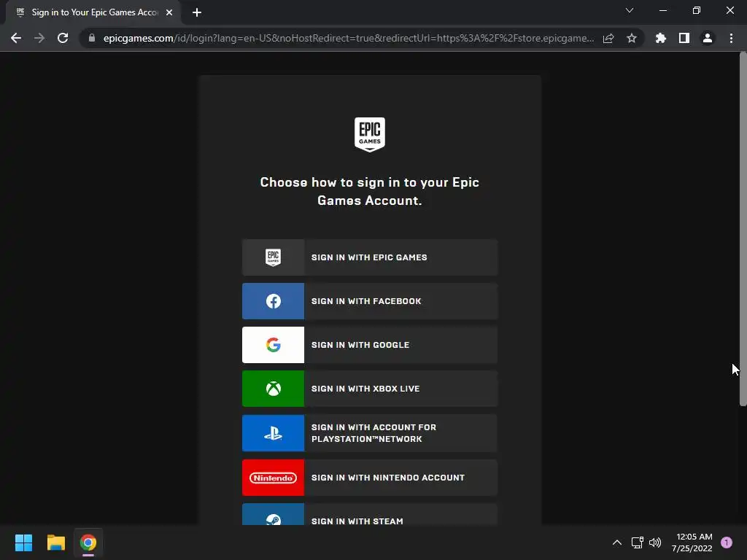Click the browser forward arrow
Viewport: 747px width, 560px height.
pyautogui.click(x=39, y=38)
